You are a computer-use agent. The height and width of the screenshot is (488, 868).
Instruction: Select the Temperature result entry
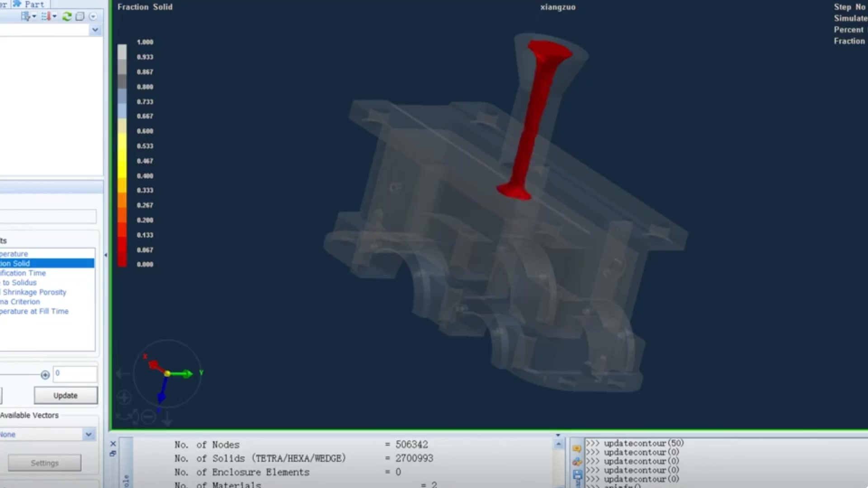pyautogui.click(x=47, y=254)
